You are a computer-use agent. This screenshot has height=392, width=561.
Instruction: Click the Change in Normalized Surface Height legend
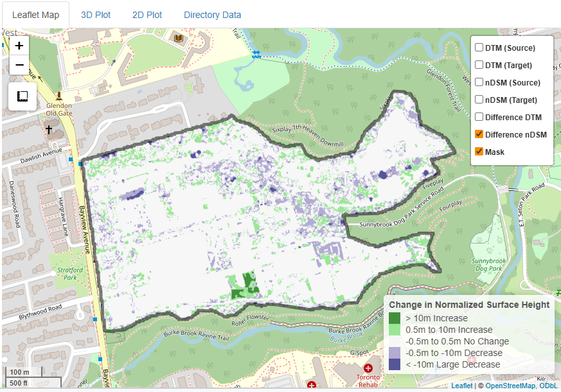coord(470,304)
